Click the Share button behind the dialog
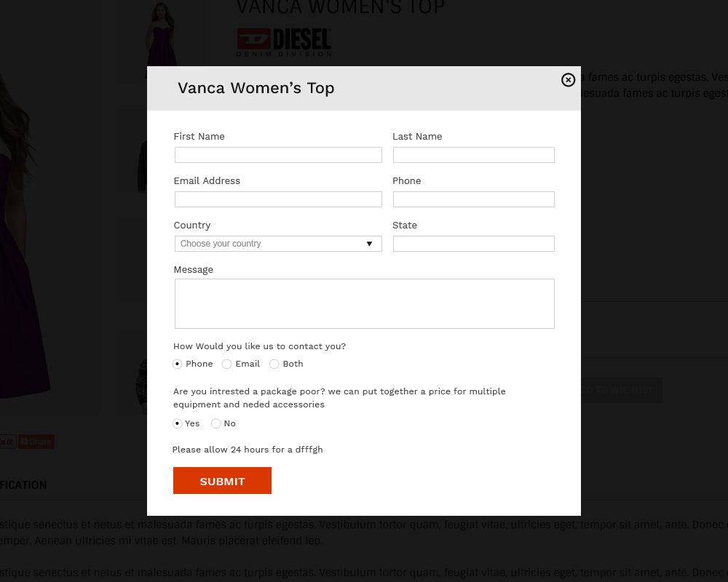This screenshot has height=582, width=728. (36, 442)
